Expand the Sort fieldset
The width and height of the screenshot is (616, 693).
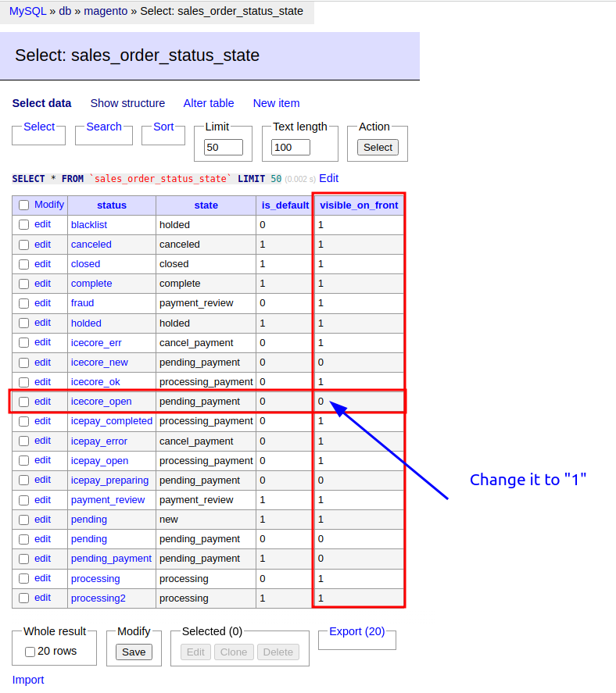click(x=163, y=127)
